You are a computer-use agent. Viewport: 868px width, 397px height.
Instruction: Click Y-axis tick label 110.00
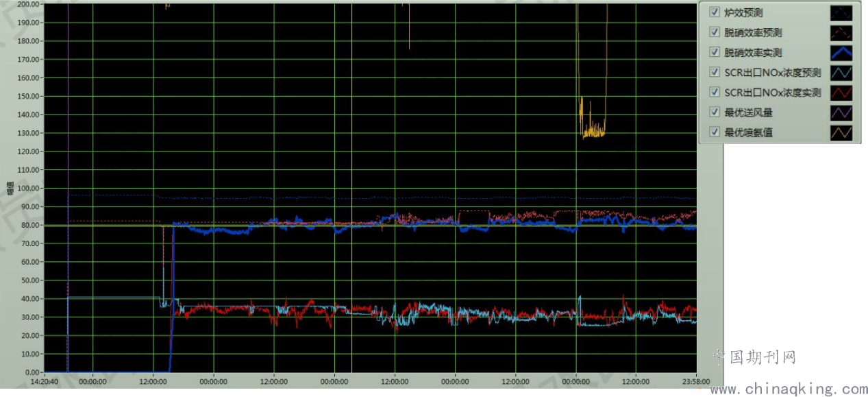tap(28, 169)
